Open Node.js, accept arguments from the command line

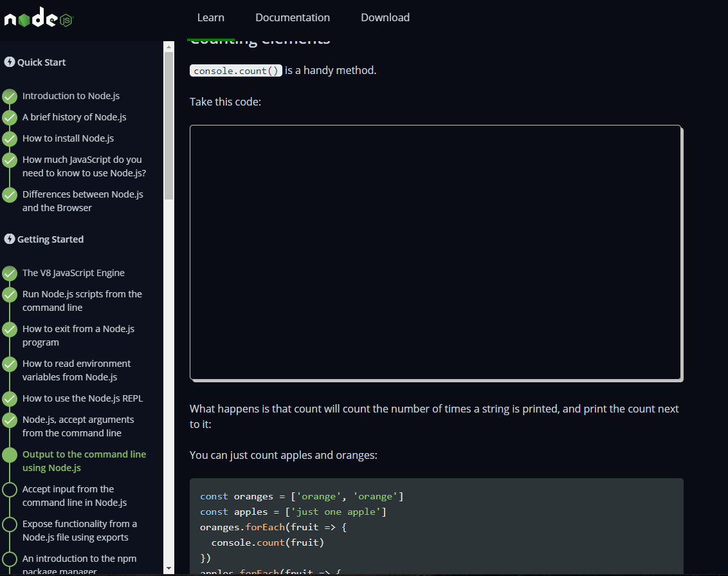(x=78, y=427)
